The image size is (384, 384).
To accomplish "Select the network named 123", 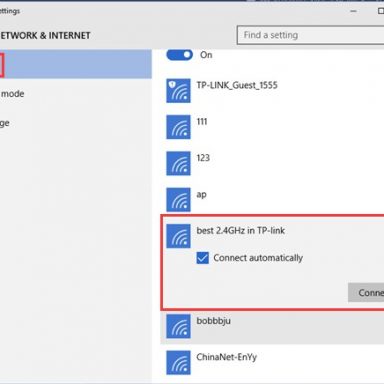I will tap(203, 158).
